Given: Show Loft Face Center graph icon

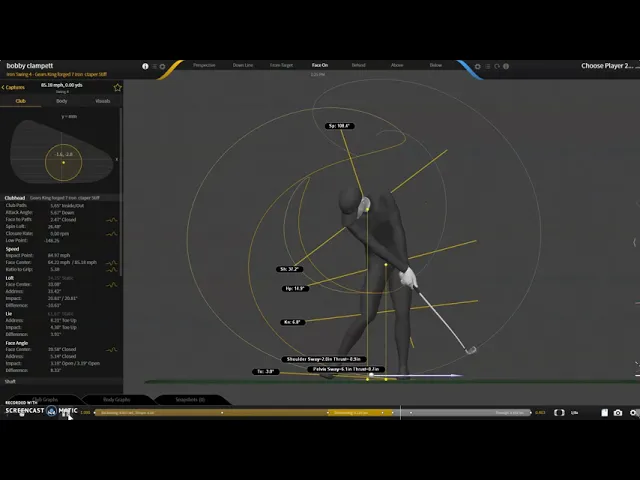Looking at the screenshot, I should pyautogui.click(x=112, y=285).
